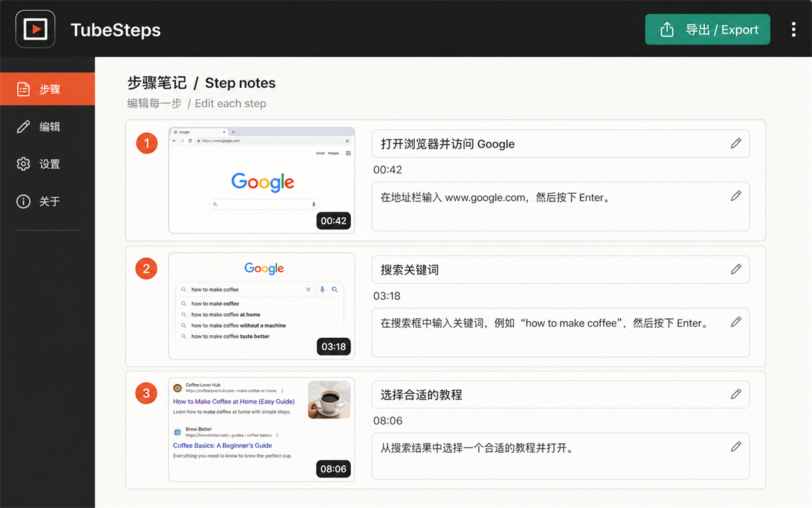
Task: Edit title 选择合适的教程 using the pencil icon
Action: 736,394
